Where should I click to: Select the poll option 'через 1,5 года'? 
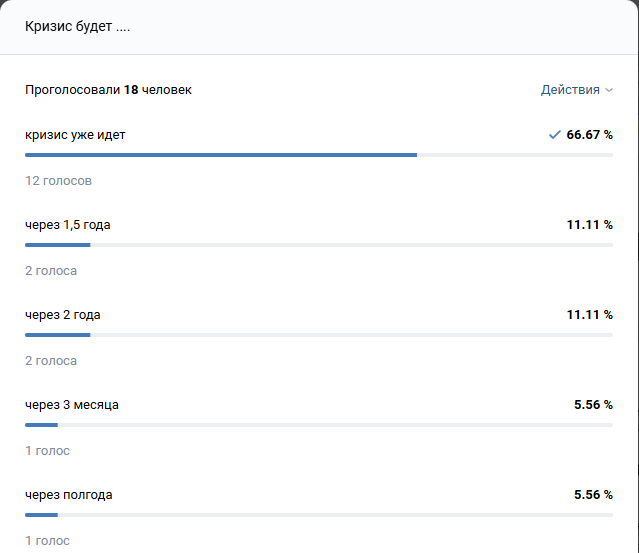pyautogui.click(x=67, y=225)
